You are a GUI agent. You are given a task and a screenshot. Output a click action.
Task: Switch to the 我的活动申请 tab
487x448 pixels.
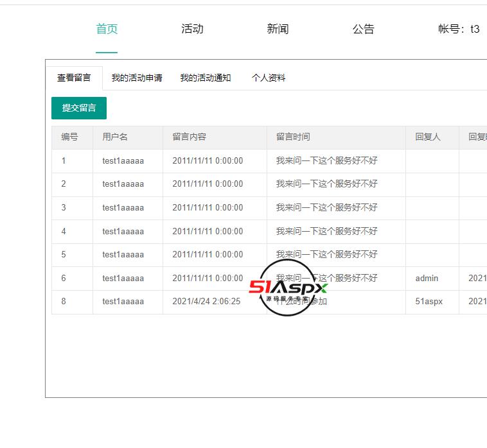point(137,78)
